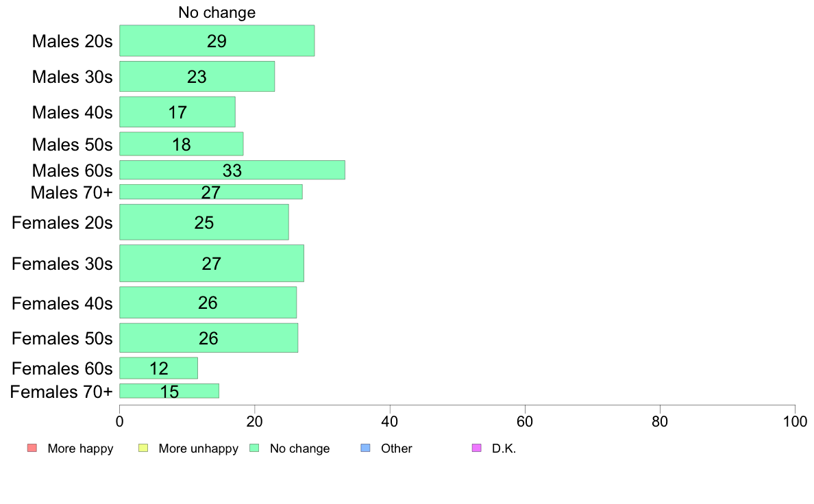
Task: Click the Females 30s row label
Action: click(x=62, y=264)
